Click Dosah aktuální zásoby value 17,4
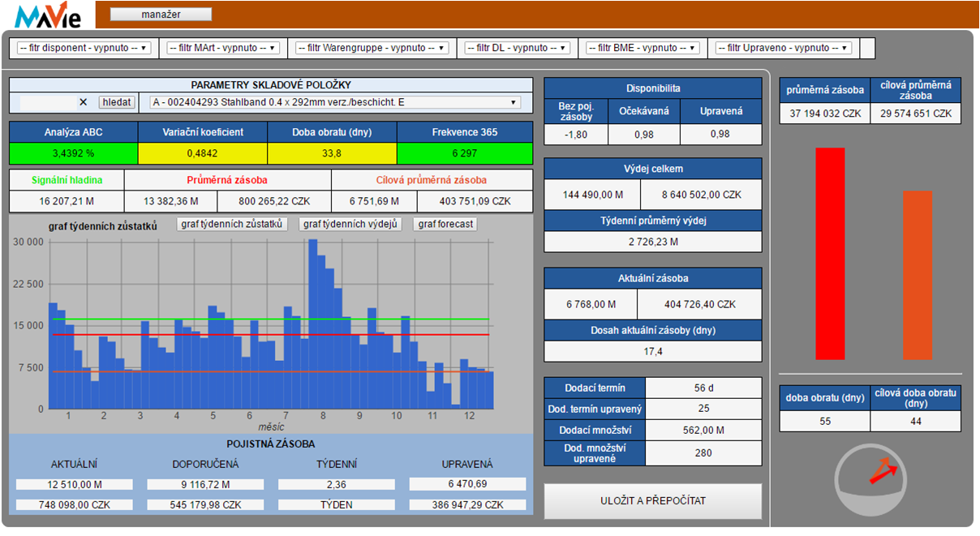 pos(653,351)
